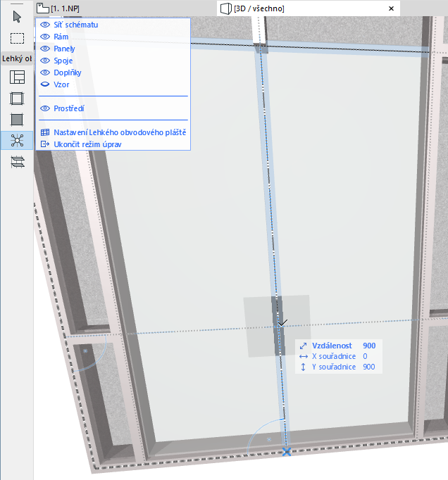Click the Y souřadnice label

coord(334,367)
